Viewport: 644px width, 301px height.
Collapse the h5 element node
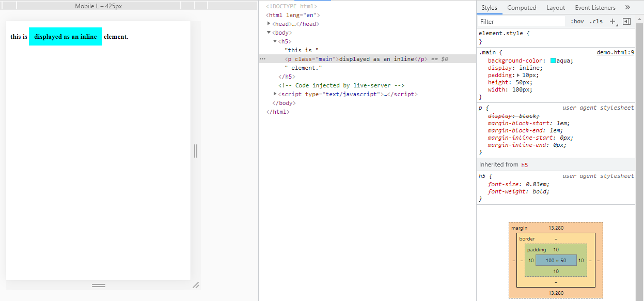click(275, 41)
